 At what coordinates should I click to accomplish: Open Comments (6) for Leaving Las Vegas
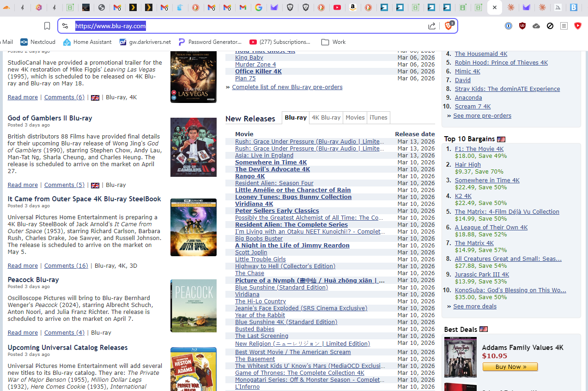64,97
